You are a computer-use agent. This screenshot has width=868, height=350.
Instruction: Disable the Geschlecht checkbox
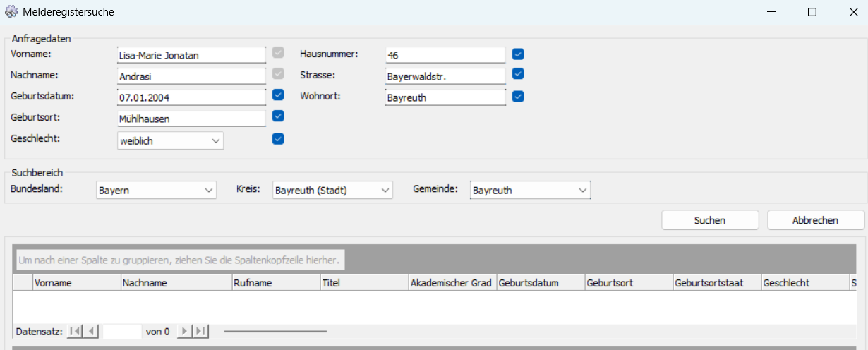(278, 138)
